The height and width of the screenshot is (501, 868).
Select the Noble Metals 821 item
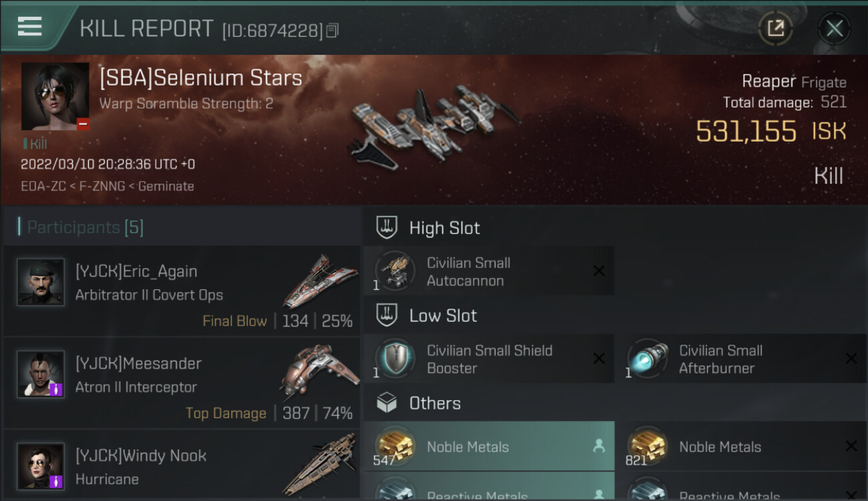740,447
